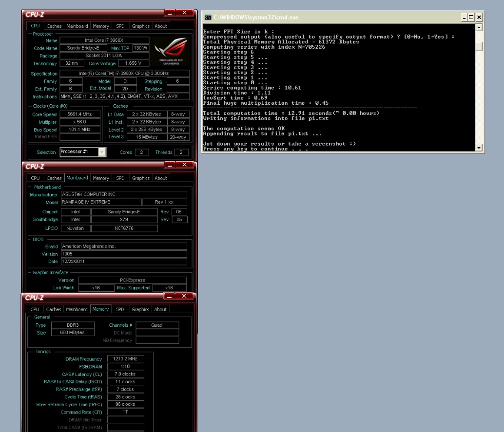The width and height of the screenshot is (504, 432).
Task: Click the Max TDP value "130 W"
Action: tap(140, 48)
